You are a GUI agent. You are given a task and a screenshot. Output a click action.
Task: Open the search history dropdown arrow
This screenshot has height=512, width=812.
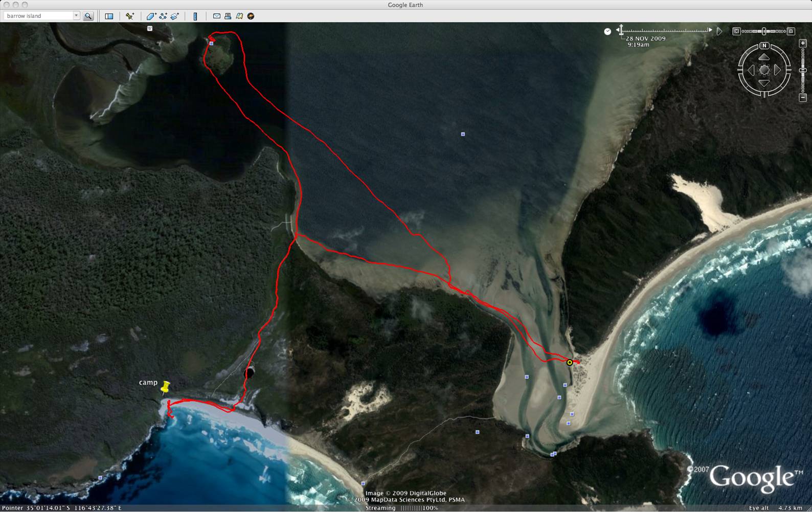(76, 16)
